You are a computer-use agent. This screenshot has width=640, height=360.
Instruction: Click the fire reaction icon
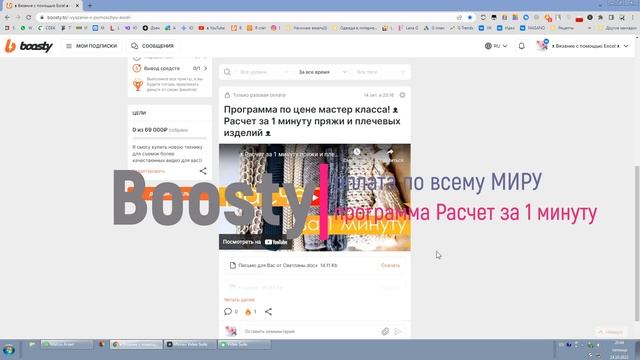[248, 311]
